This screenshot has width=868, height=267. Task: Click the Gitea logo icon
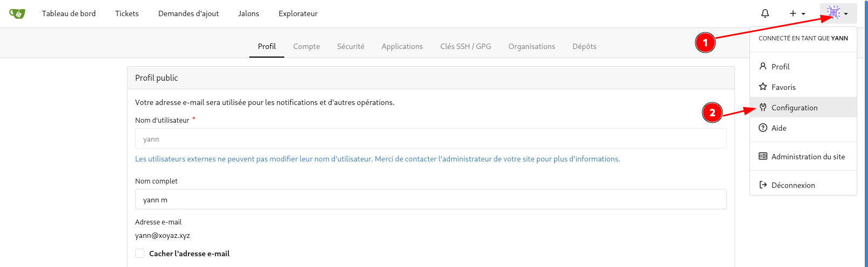click(17, 13)
